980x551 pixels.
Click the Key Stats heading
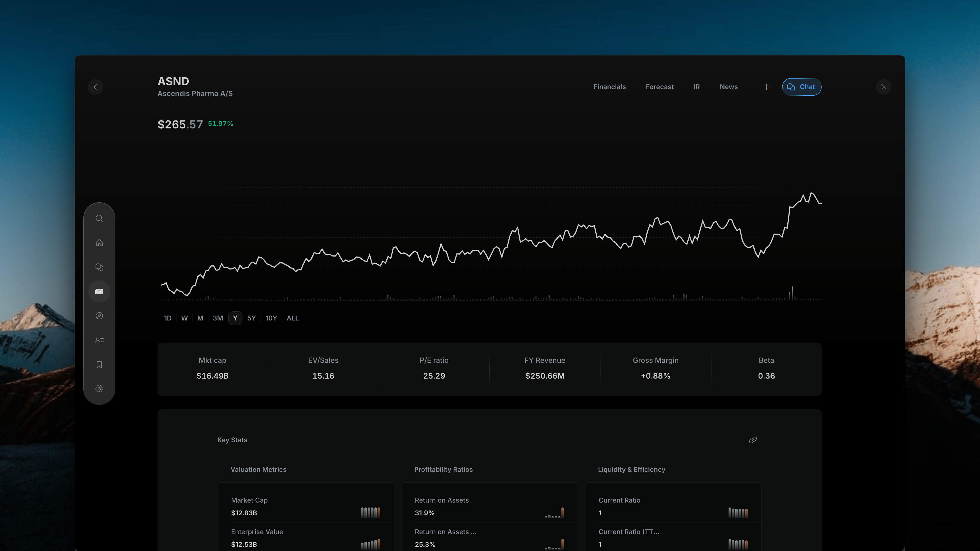pos(232,440)
